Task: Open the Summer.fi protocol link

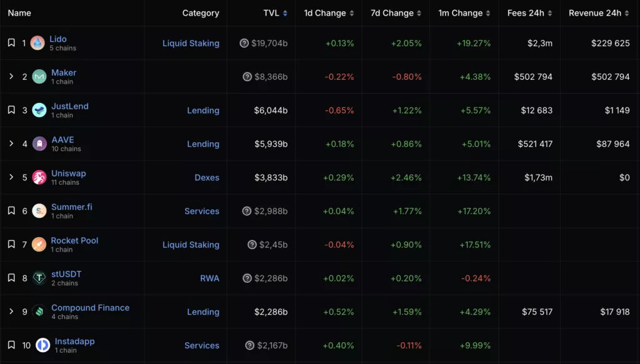Action: point(72,207)
